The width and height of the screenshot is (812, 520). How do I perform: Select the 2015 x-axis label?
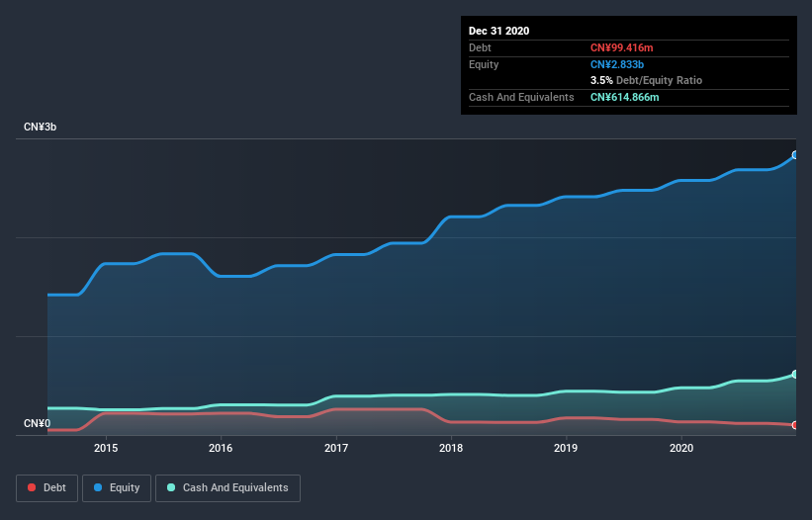[106, 448]
